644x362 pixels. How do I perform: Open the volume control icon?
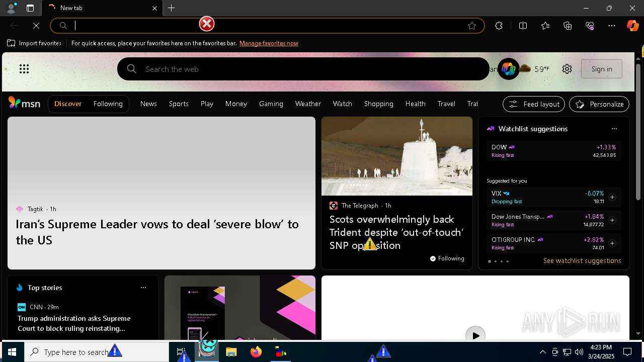(579, 352)
